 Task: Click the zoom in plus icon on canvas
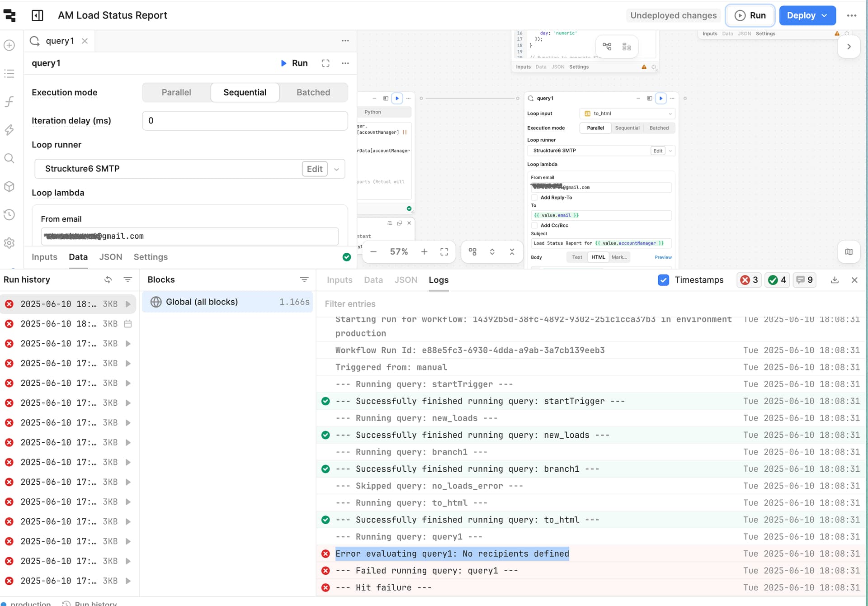tap(424, 252)
